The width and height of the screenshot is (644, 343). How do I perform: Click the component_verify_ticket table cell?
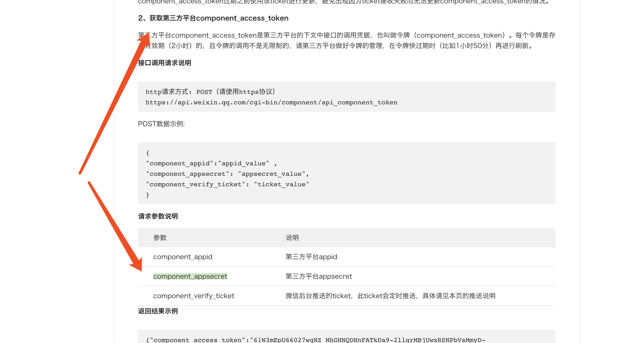[x=193, y=296]
